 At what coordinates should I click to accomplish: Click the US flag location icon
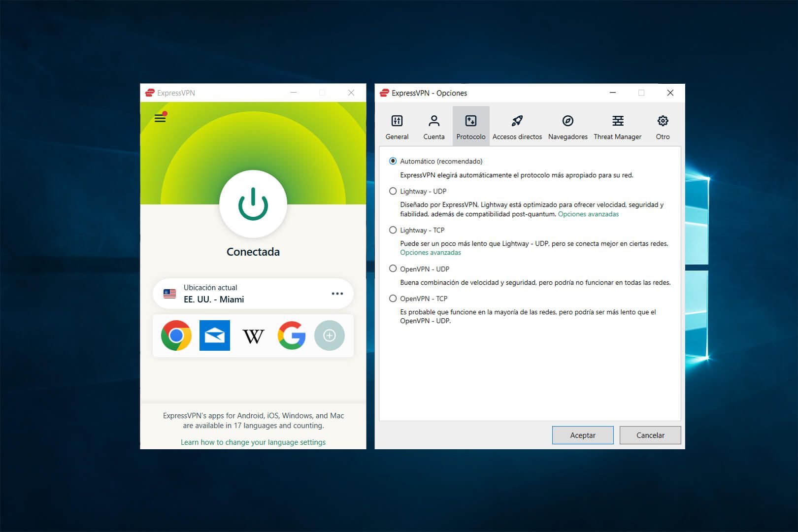click(x=169, y=294)
